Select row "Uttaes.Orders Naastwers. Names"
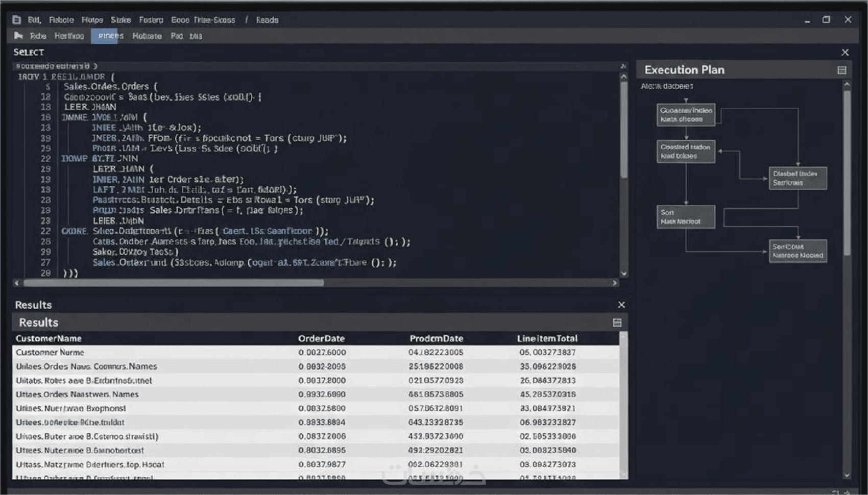 (x=316, y=394)
